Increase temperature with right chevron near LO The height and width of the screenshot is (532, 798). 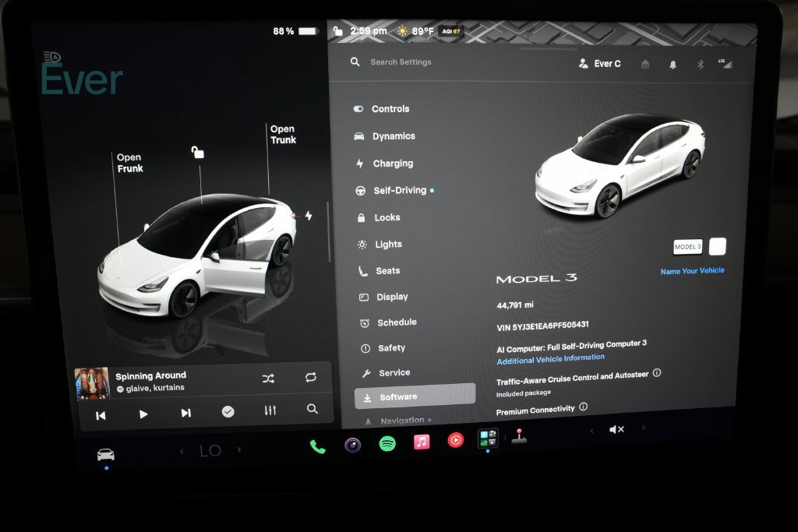tap(239, 449)
